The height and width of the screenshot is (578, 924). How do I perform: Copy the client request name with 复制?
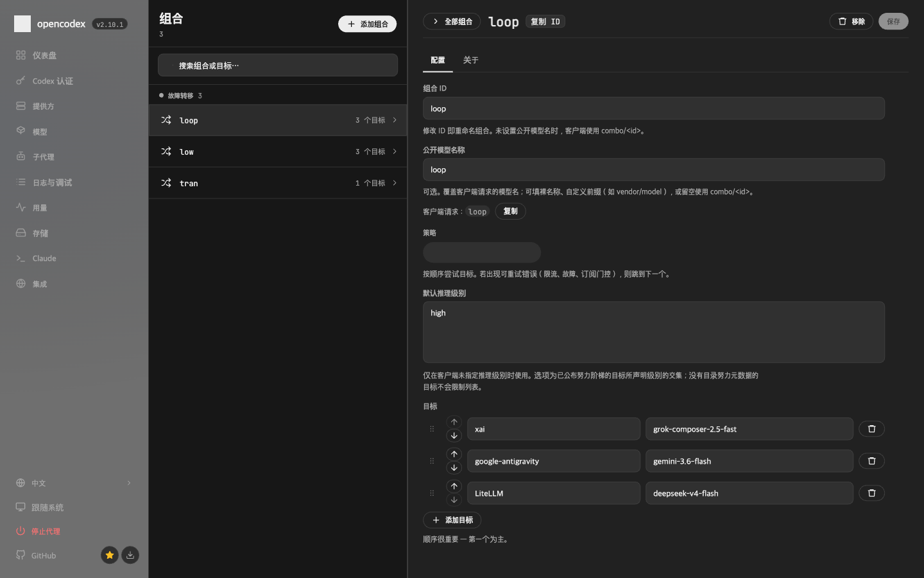510,211
